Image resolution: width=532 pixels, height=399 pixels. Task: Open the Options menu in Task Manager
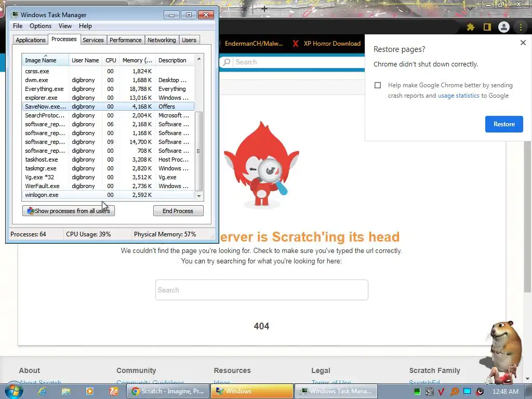41,26
